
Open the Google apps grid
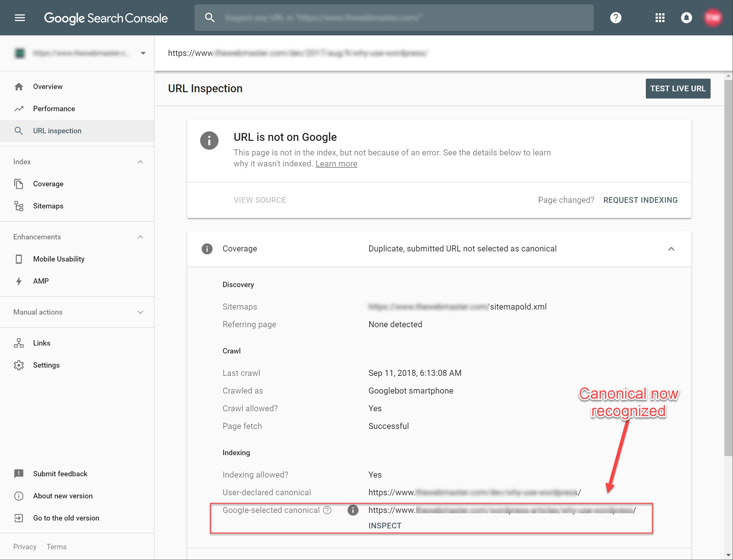(x=660, y=18)
